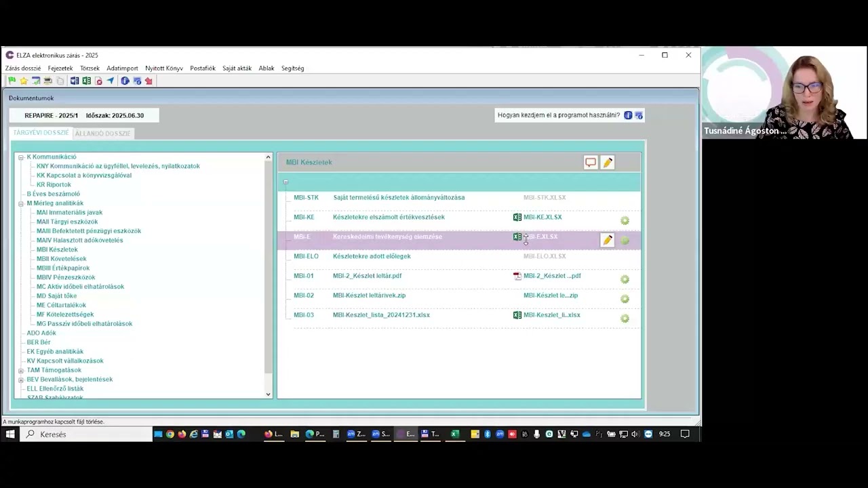Screen dimensions: 868x488
Task: Open the Saját akták menu
Action: click(237, 68)
